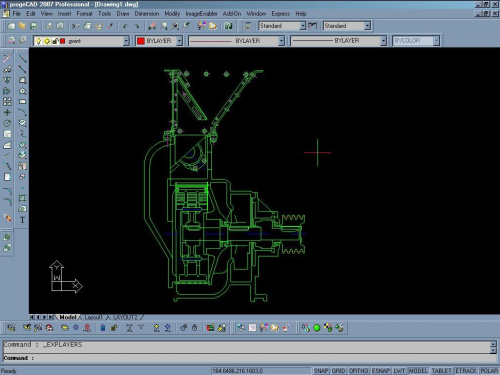
Task: Click the Open file folder icon
Action: click(22, 26)
